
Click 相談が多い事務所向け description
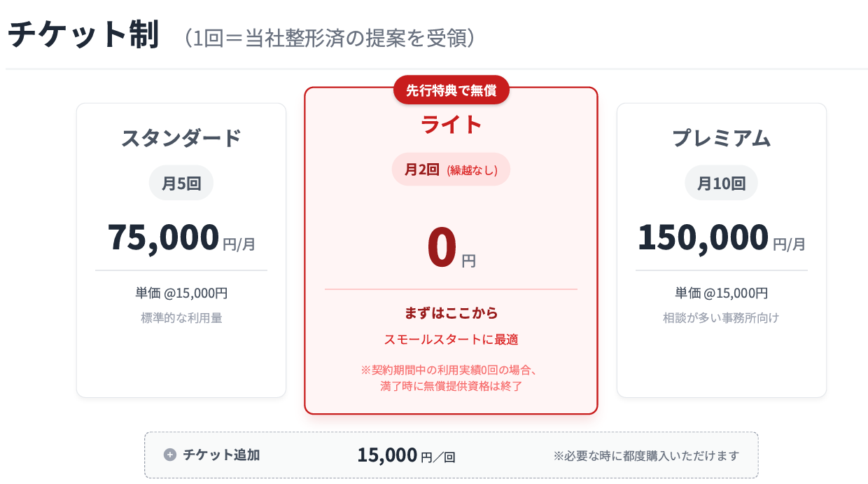pyautogui.click(x=721, y=318)
